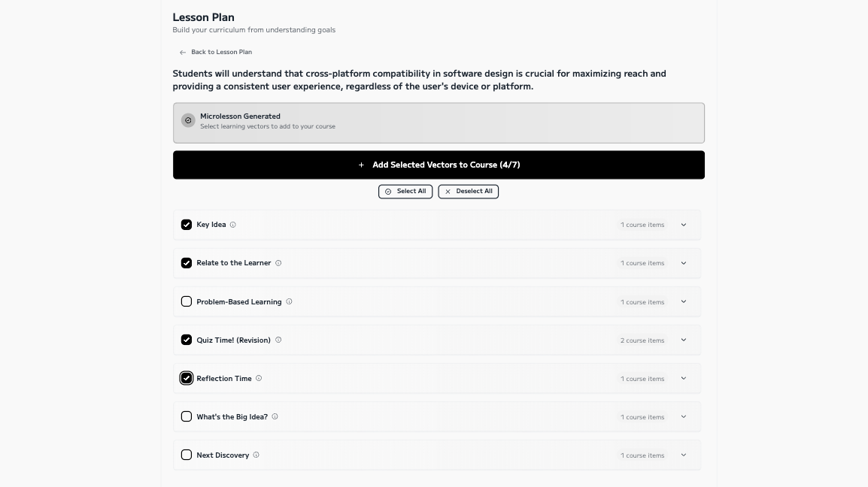The width and height of the screenshot is (868, 487).
Task: Show info for What's the Big Idea?
Action: tap(275, 416)
